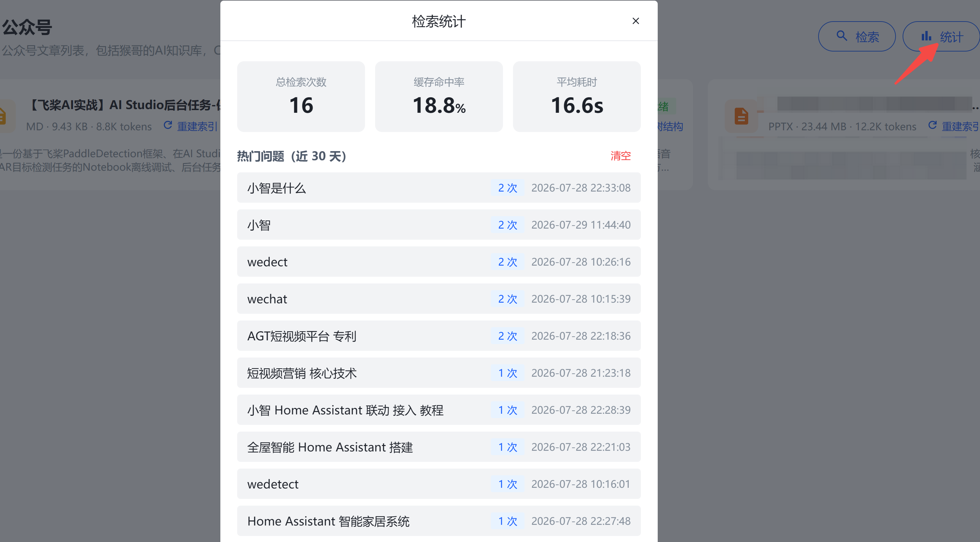This screenshot has width=980, height=542.
Task: Select the 小智 Home Assistant 联动 接入 教程 row
Action: pyautogui.click(x=439, y=410)
